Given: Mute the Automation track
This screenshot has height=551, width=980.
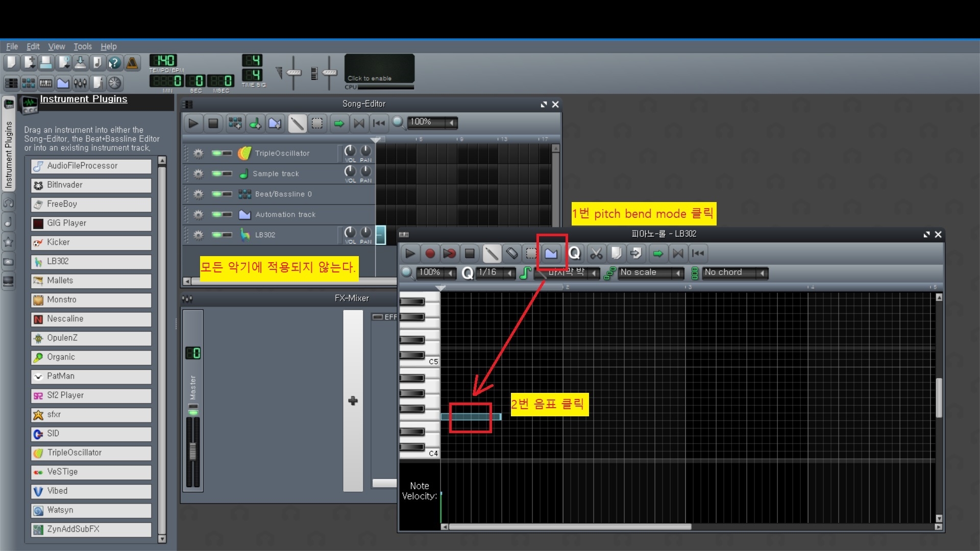Looking at the screenshot, I should coord(216,214).
